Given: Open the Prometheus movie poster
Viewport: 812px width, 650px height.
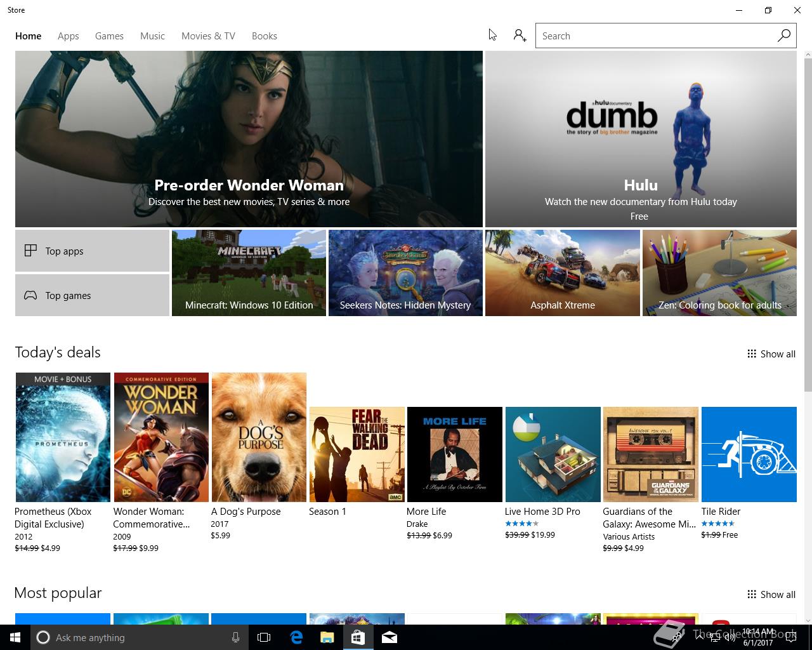Looking at the screenshot, I should click(63, 437).
